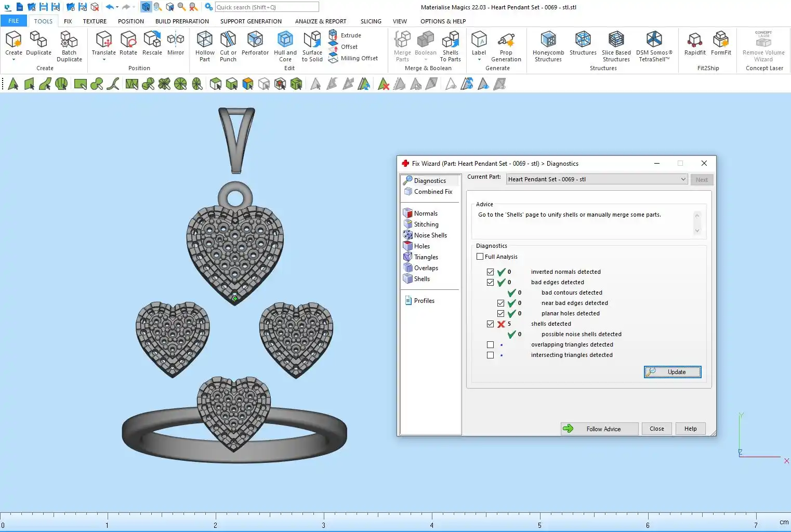The width and height of the screenshot is (791, 532).
Task: Check the overlapping triangles detected box
Action: point(490,345)
